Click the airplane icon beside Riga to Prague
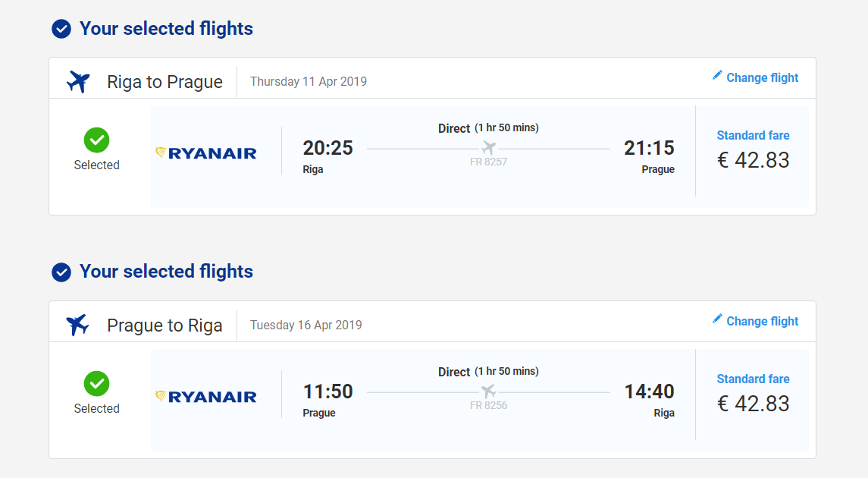The width and height of the screenshot is (868, 478). (x=78, y=81)
